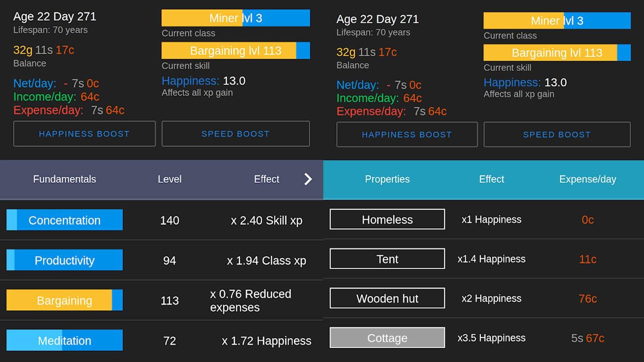Viewport: 644px width, 362px height.
Task: Click the greyed-out Cottage property
Action: pos(387,338)
